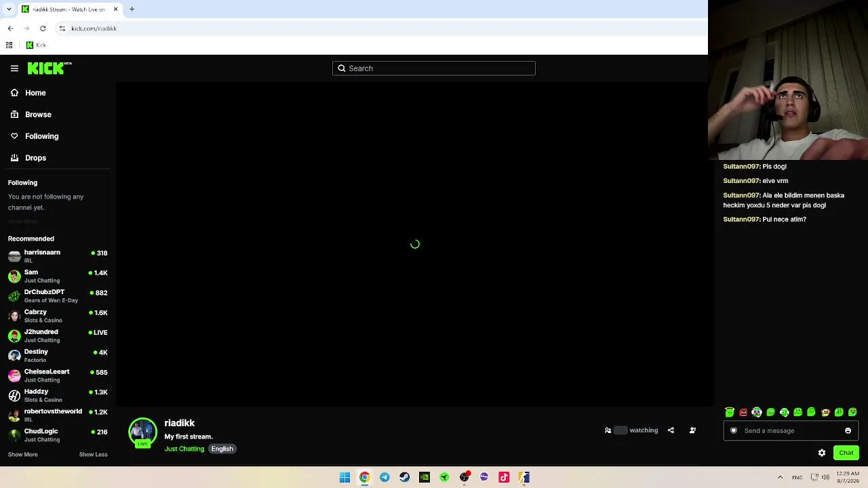Click browser back arrow
This screenshot has height=488, width=868.
10,28
